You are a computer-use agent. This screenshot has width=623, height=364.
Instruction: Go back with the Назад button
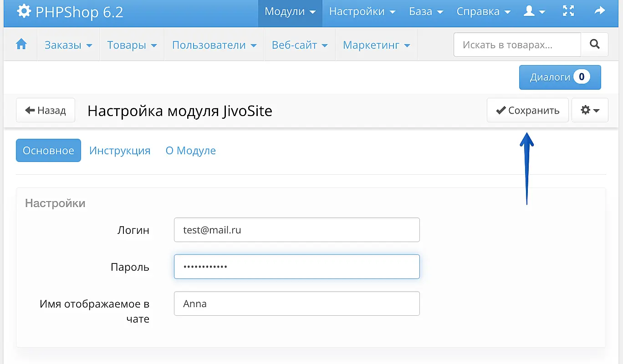pos(46,110)
